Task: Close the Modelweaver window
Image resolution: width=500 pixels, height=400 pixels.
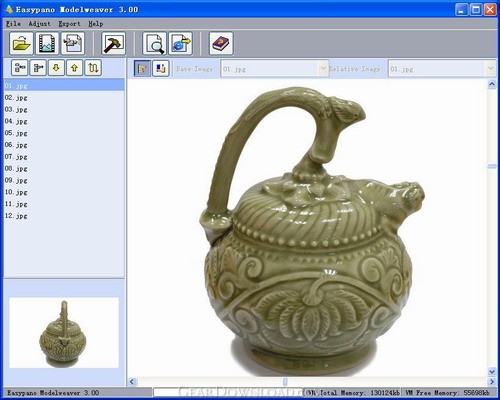Action: tap(490, 9)
